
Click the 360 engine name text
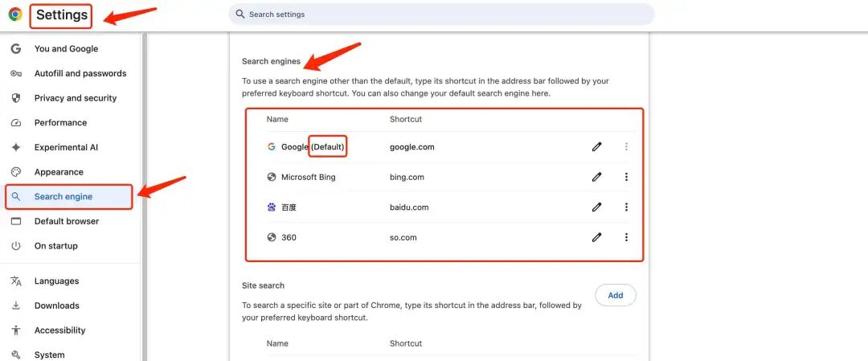(x=289, y=237)
